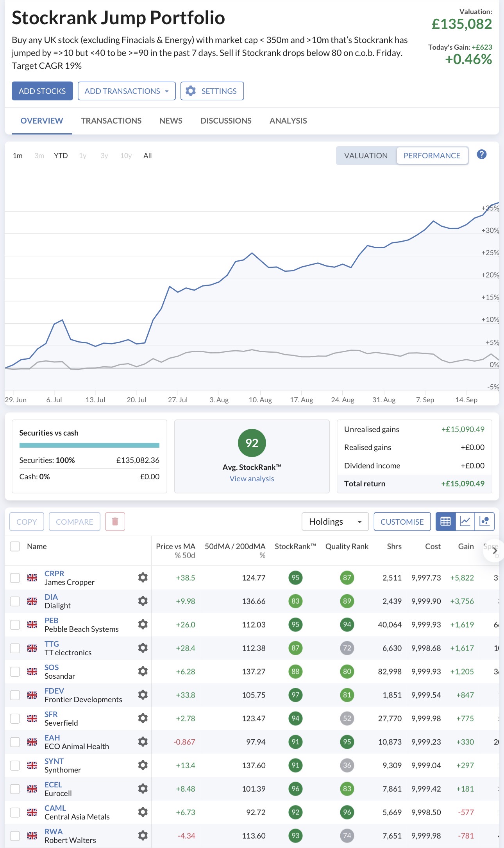This screenshot has width=504, height=848.
Task: Tick the checkbox for DIA Dialight
Action: tap(15, 601)
